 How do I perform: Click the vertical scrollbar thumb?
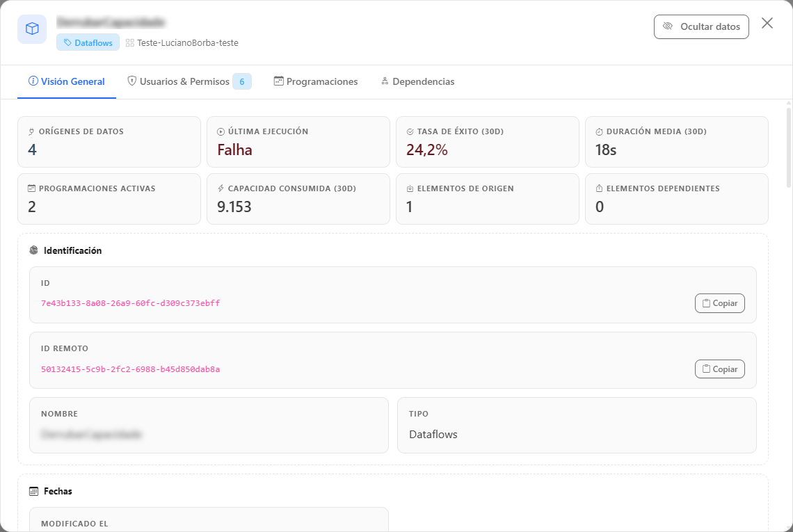[788, 147]
